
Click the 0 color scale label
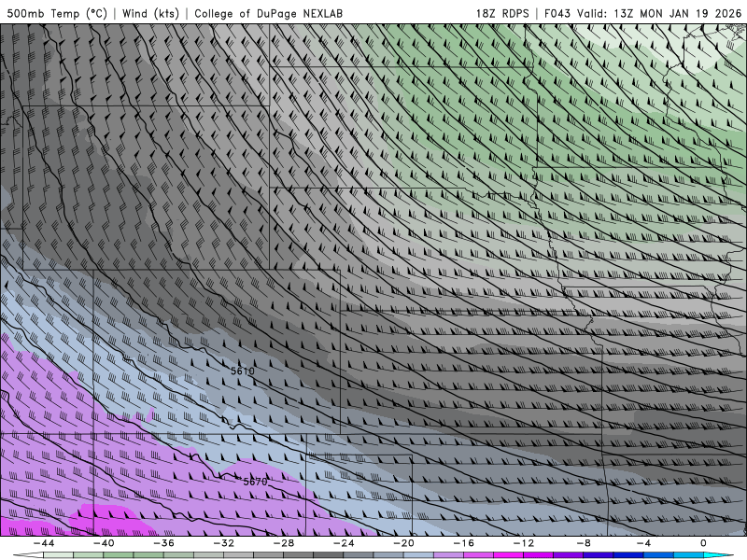click(x=703, y=543)
